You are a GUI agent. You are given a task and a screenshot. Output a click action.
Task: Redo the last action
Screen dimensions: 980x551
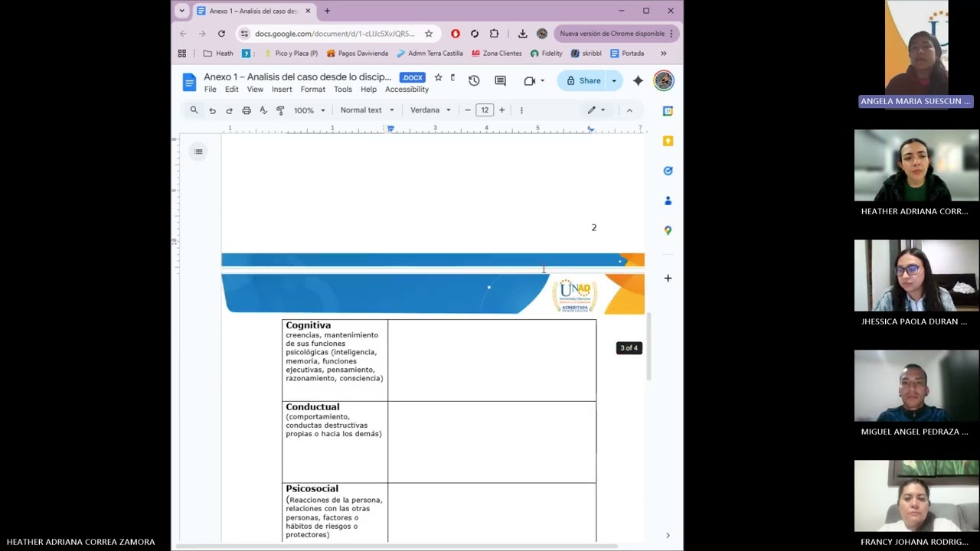coord(229,110)
